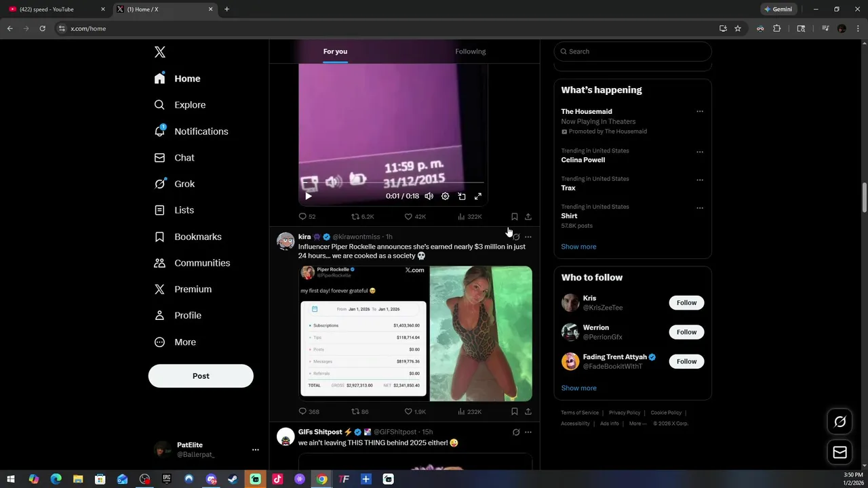868x488 pixels.
Task: Like the post with 42K likes
Action: pyautogui.click(x=415, y=217)
